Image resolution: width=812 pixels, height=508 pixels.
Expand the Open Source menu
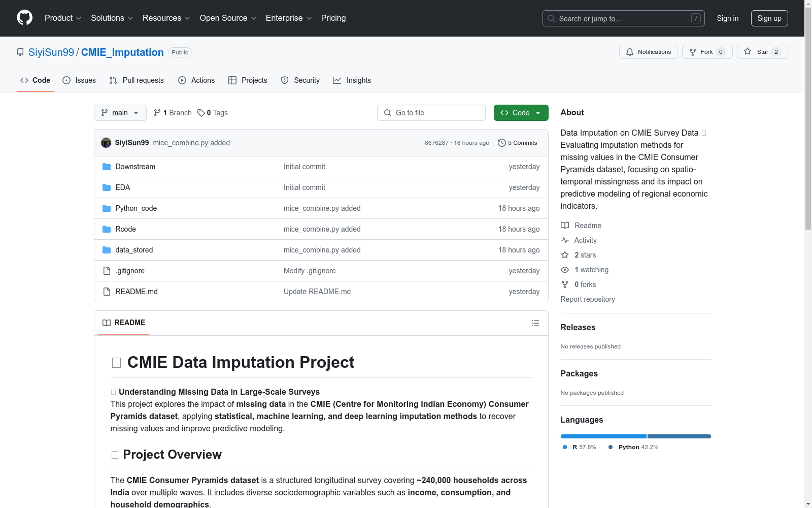[228, 18]
